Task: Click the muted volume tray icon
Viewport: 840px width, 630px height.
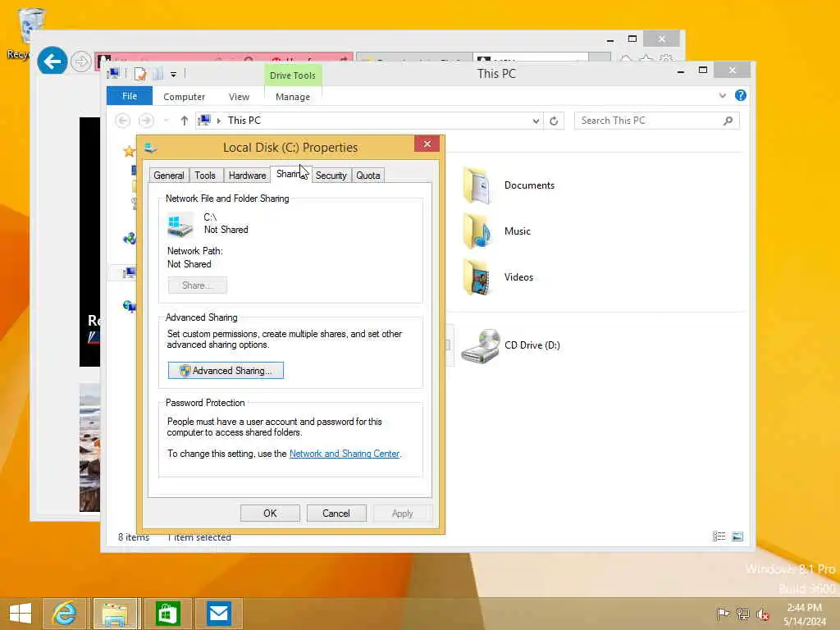Action: 763,614
